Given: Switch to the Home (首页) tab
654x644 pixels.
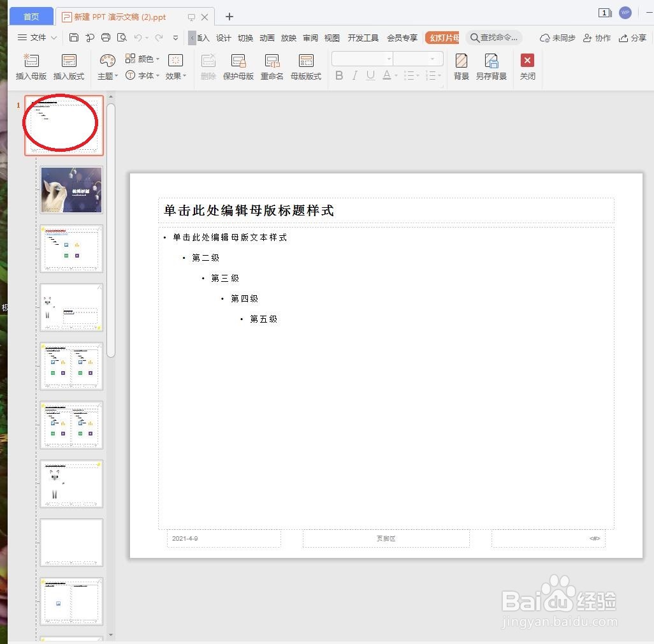Looking at the screenshot, I should (31, 17).
